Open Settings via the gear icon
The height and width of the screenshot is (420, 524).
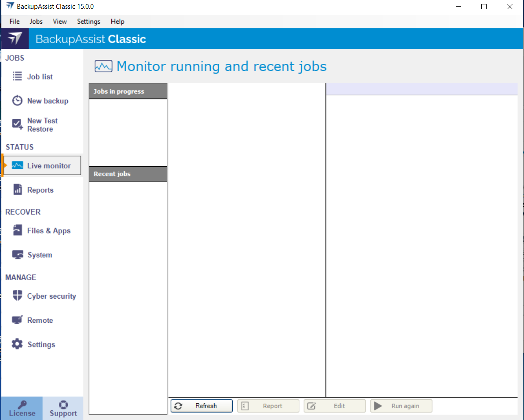click(x=17, y=344)
